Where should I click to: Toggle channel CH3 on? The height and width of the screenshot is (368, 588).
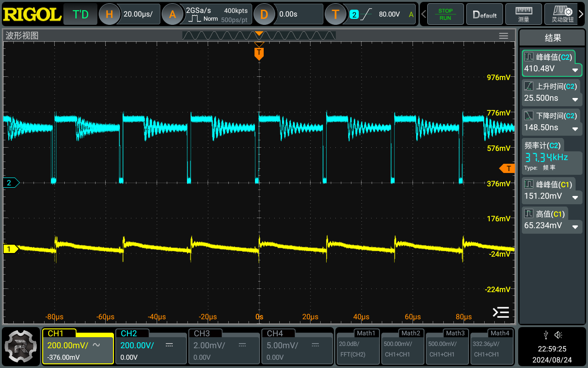tap(224, 346)
